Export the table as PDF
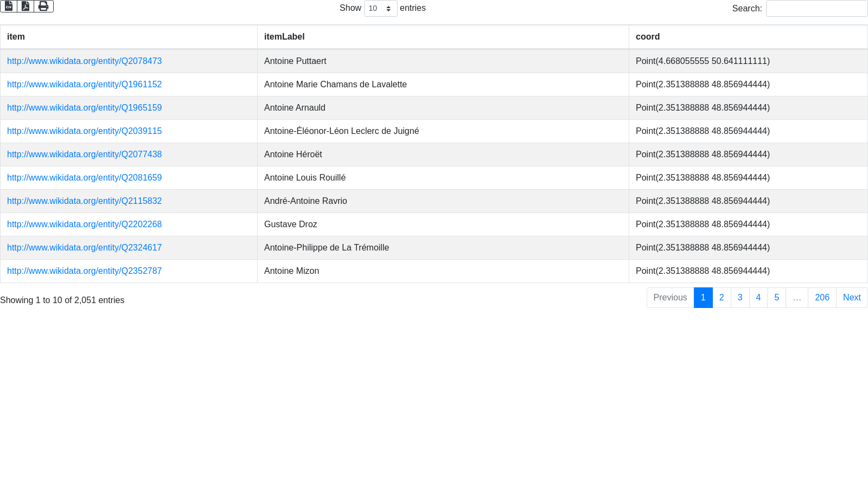Screen dimensions: 868x488 (x=25, y=6)
